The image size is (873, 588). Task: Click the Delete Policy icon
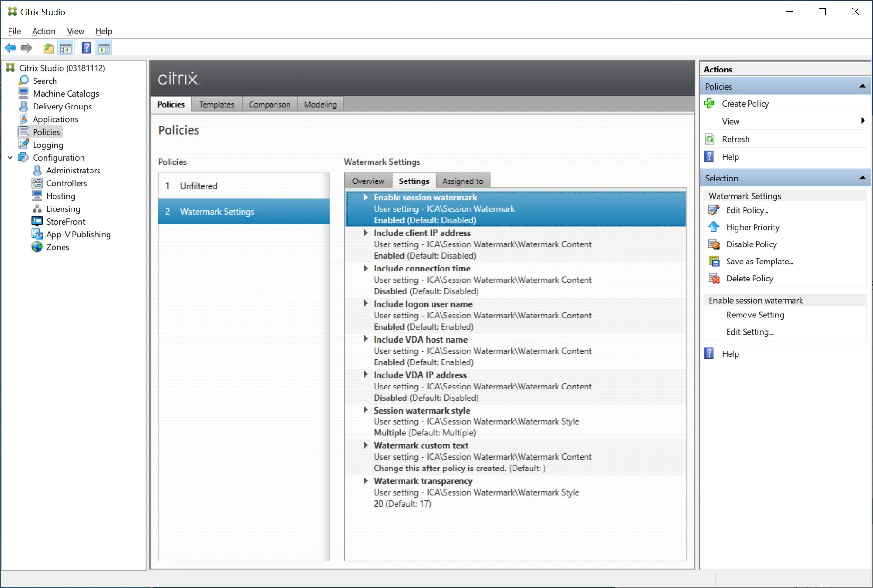[x=713, y=278]
